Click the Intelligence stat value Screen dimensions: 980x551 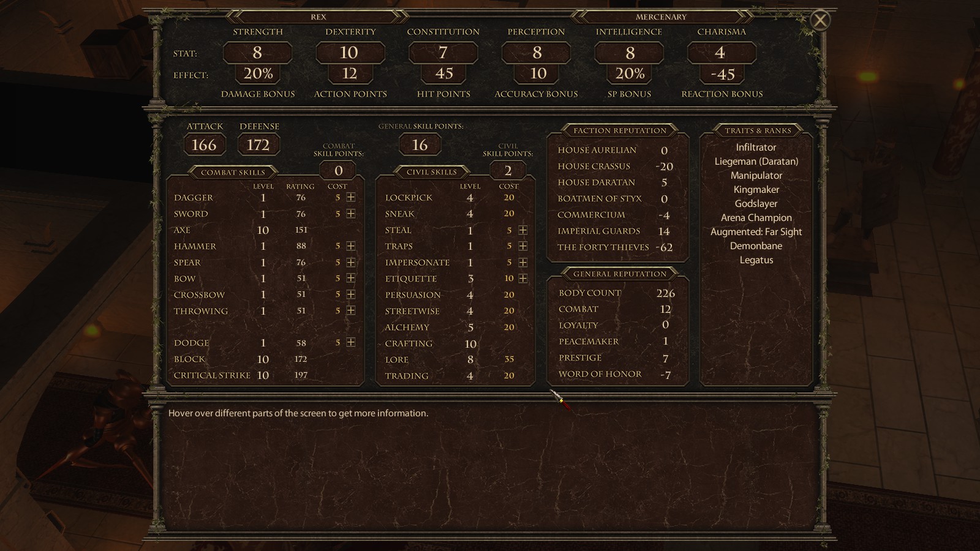(629, 53)
